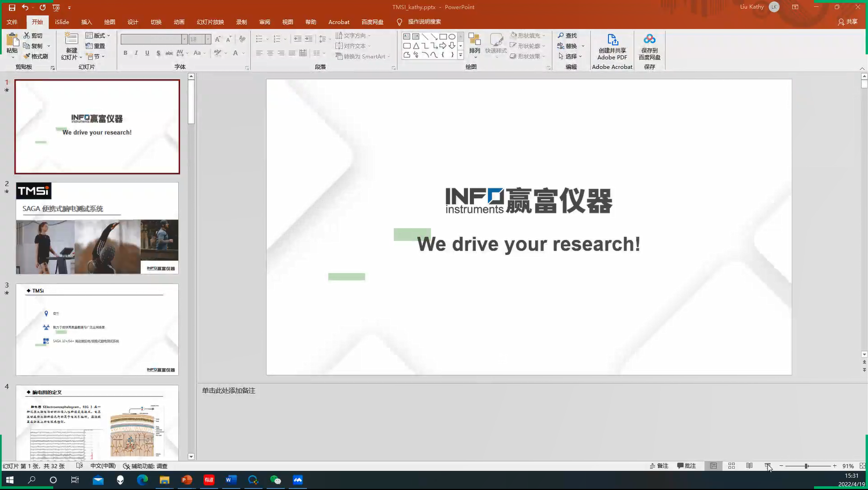
Task: Click the zoom slider in status bar
Action: (x=807, y=466)
